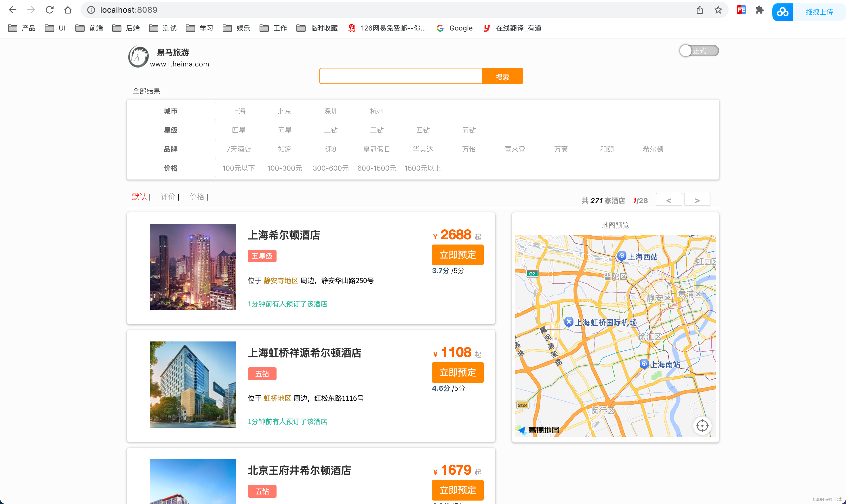Reload the page with refresh icon
The image size is (846, 504).
49,10
